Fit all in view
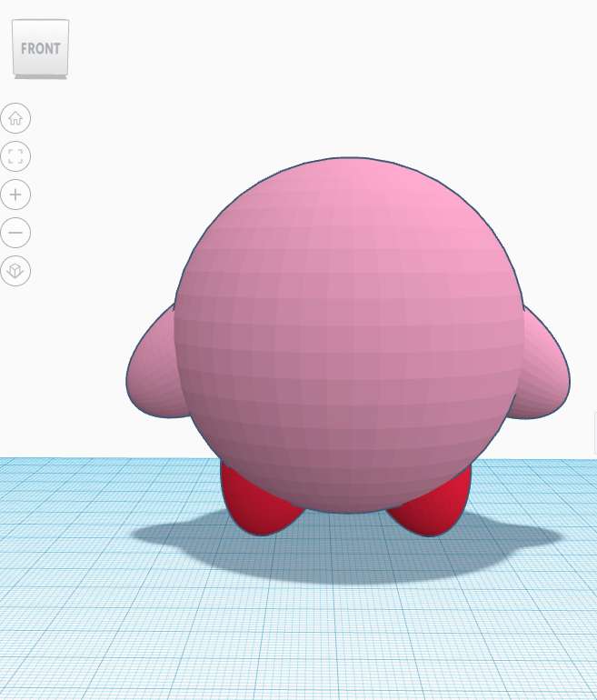 pyautogui.click(x=15, y=156)
